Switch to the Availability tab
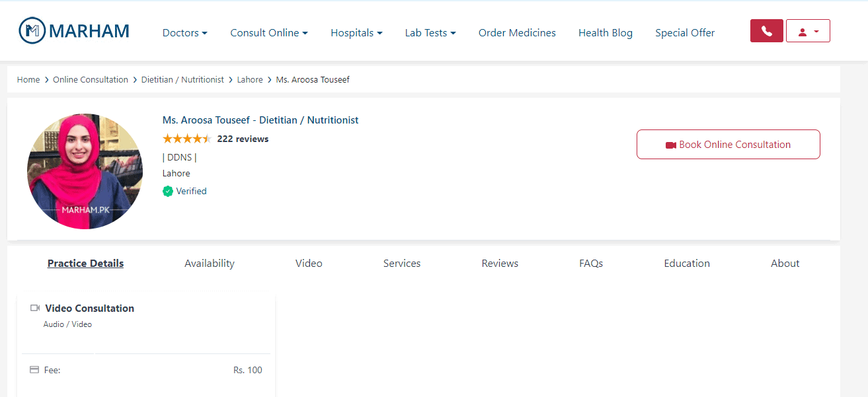Viewport: 868px width, 397px height. coord(210,263)
